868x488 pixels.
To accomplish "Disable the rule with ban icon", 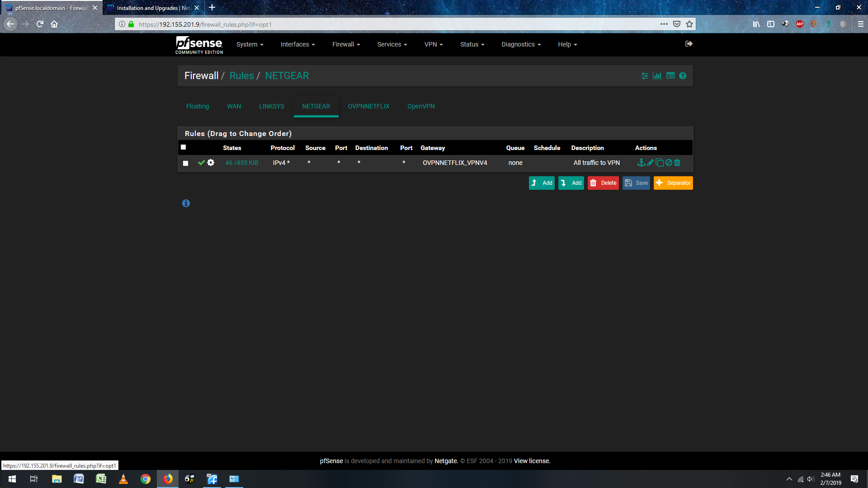I will tap(669, 163).
